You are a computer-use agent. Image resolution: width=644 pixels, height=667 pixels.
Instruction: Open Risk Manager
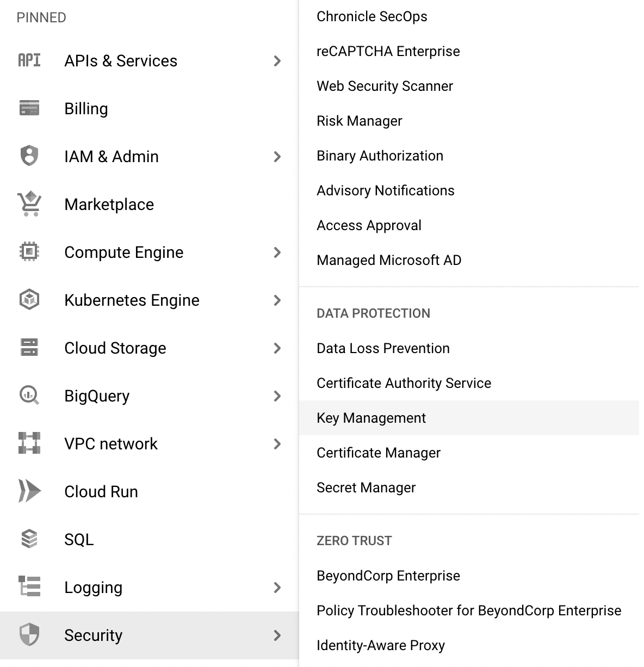[359, 121]
